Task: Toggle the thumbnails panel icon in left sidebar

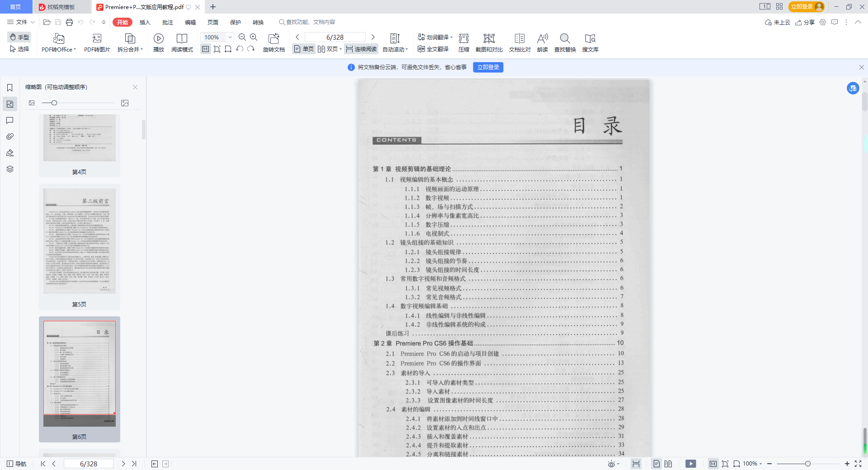Action: (x=9, y=104)
